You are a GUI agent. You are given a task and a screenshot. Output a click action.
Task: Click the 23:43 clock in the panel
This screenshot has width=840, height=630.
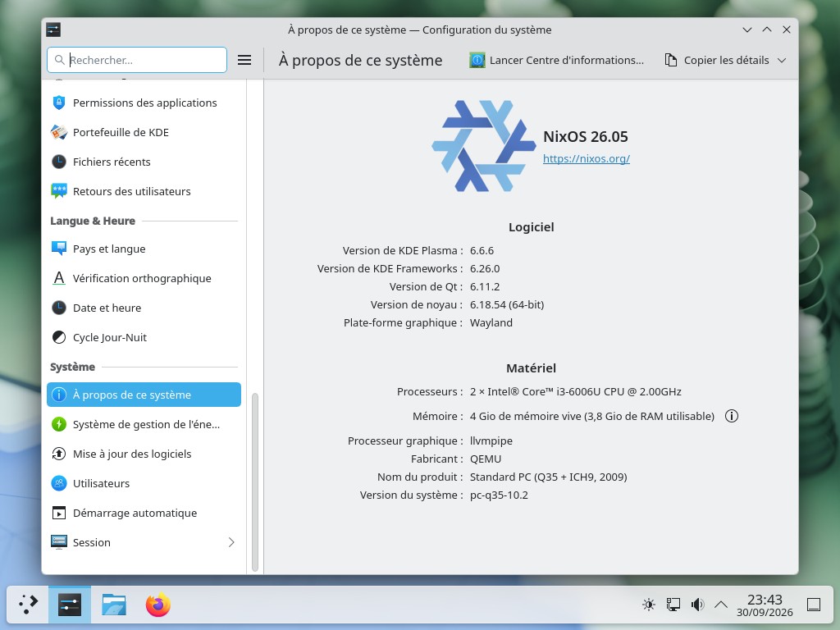765,600
